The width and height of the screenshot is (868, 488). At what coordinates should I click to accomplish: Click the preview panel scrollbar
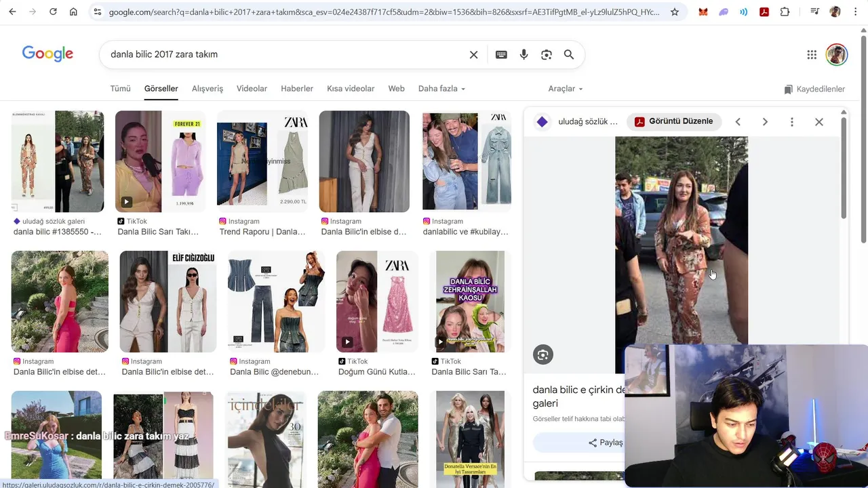pyautogui.click(x=844, y=168)
